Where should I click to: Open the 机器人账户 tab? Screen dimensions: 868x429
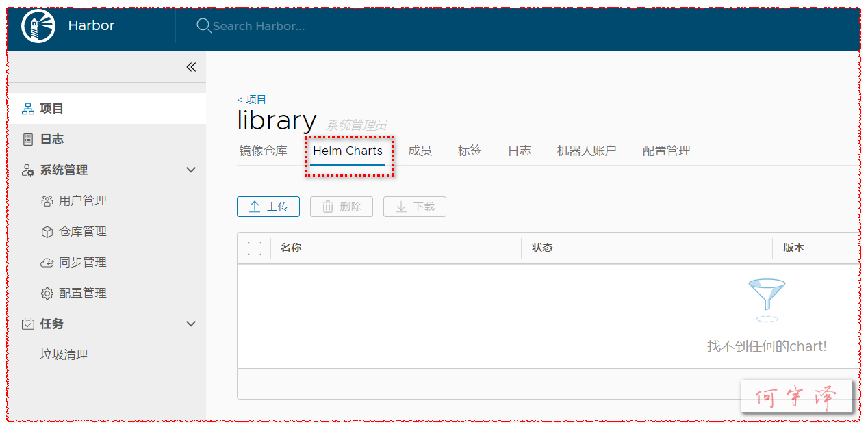[x=587, y=151]
